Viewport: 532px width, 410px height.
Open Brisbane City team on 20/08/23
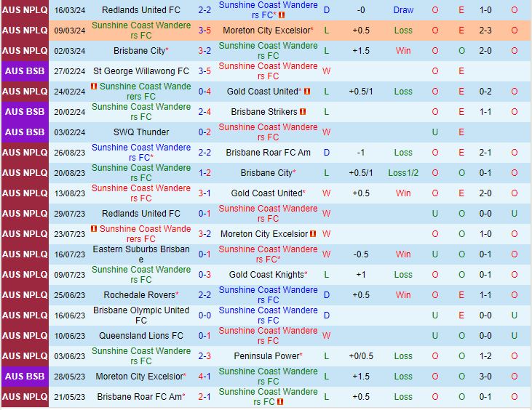click(x=266, y=173)
